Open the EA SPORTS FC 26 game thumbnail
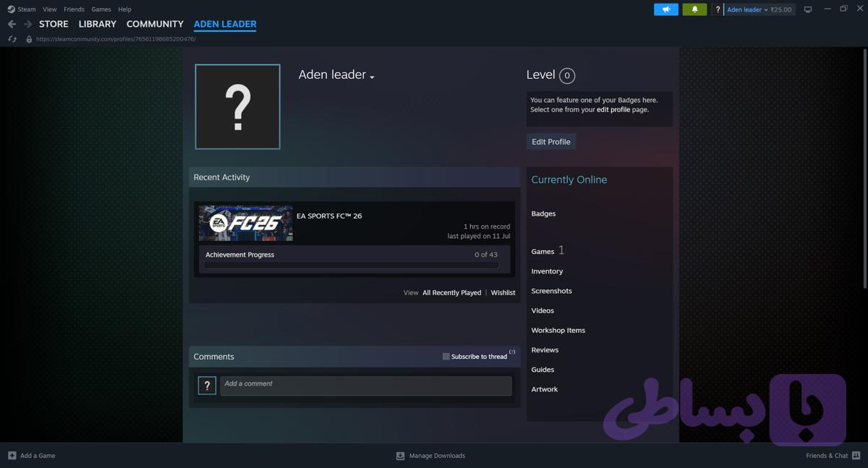 [x=246, y=223]
